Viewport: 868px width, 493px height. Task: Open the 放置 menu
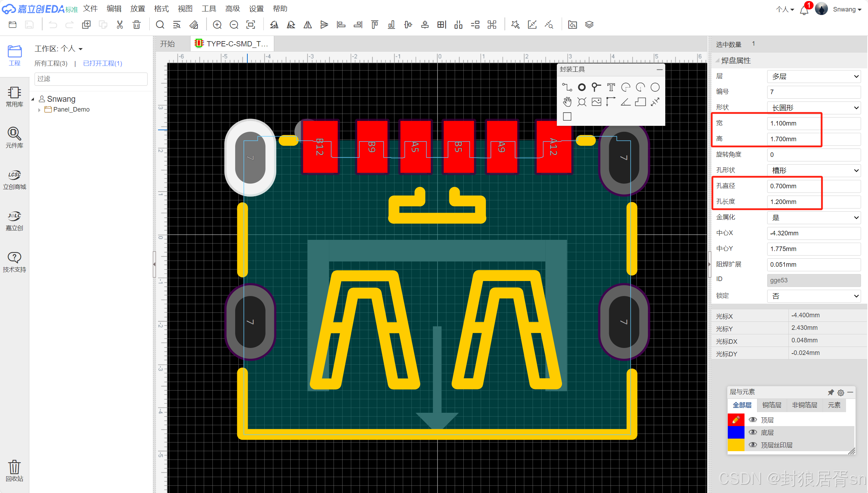tap(137, 9)
